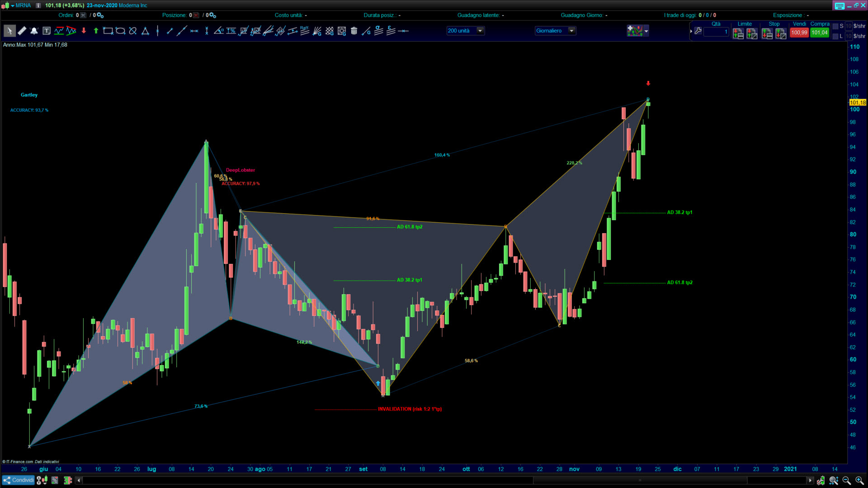Screen dimensions: 868x488
Task: Toggle the L limit checkbox
Action: point(835,36)
